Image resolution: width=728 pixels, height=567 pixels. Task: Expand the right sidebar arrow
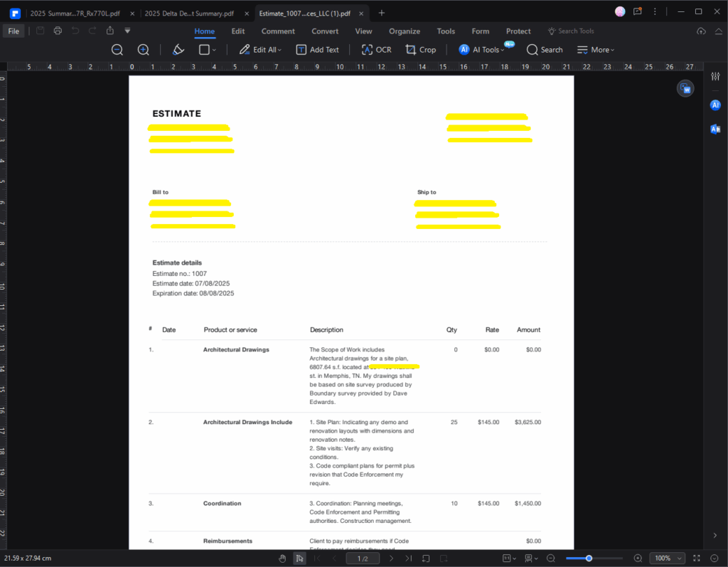pyautogui.click(x=715, y=536)
